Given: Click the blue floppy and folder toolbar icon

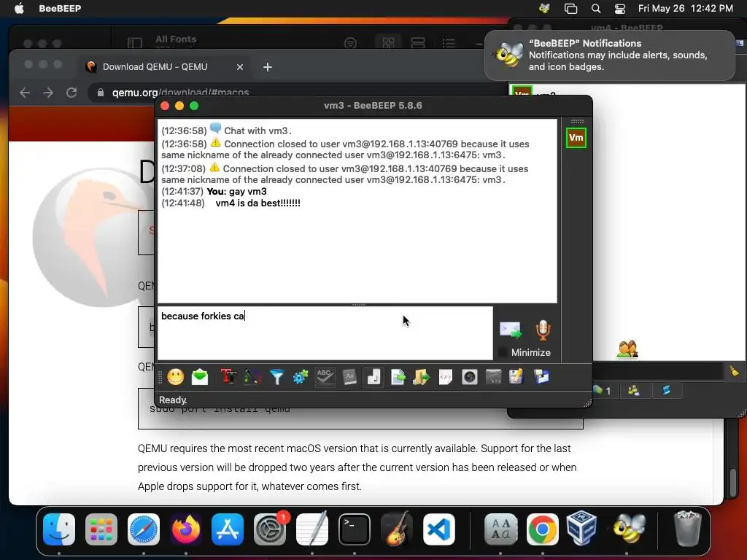Looking at the screenshot, I should pos(541,377).
